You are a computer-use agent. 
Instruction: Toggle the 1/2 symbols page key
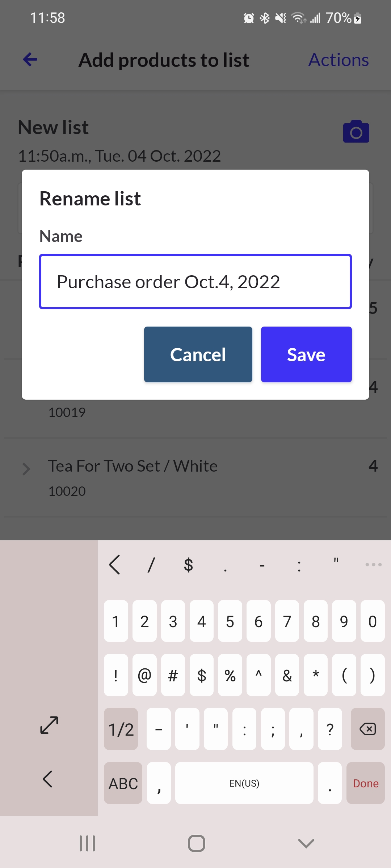[x=121, y=729]
